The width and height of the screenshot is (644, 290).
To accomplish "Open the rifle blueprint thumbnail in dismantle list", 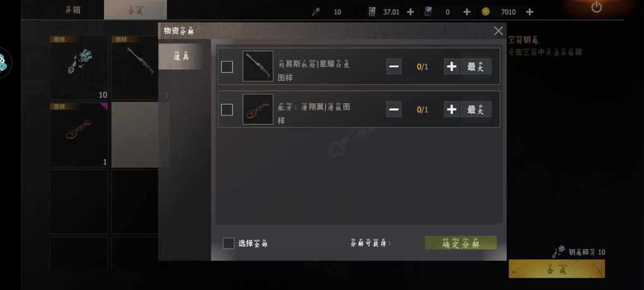I will pyautogui.click(x=258, y=66).
